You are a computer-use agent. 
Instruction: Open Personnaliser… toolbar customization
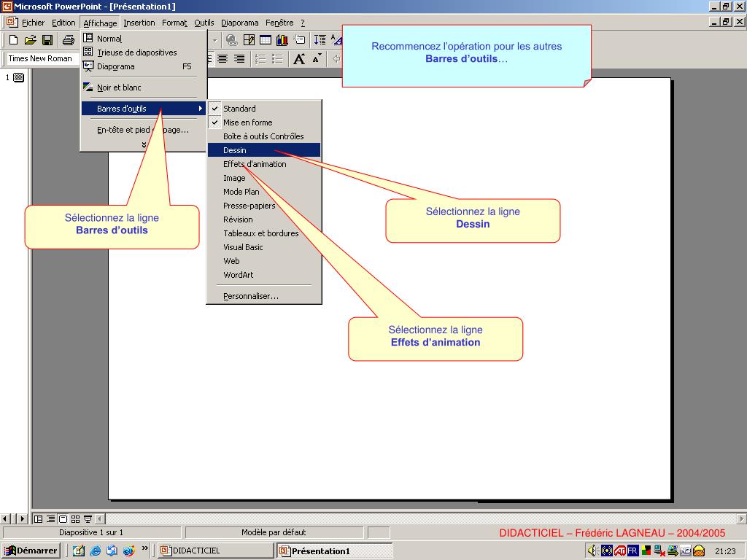click(x=264, y=296)
